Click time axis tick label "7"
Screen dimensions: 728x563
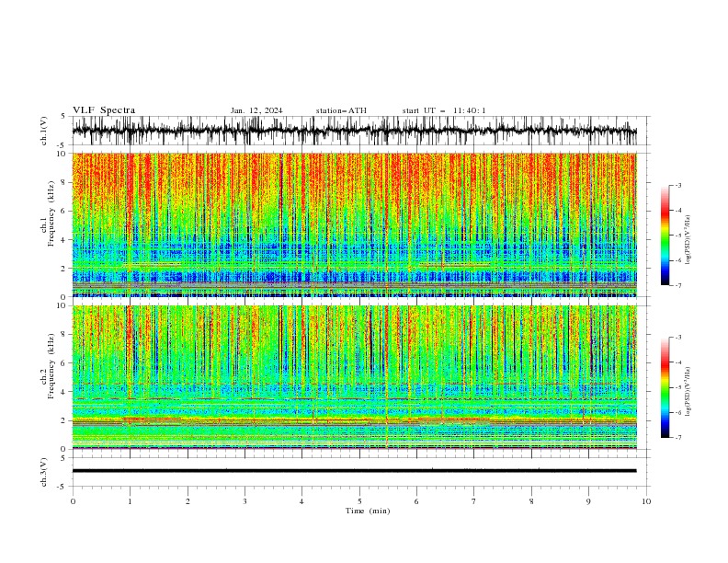(474, 501)
